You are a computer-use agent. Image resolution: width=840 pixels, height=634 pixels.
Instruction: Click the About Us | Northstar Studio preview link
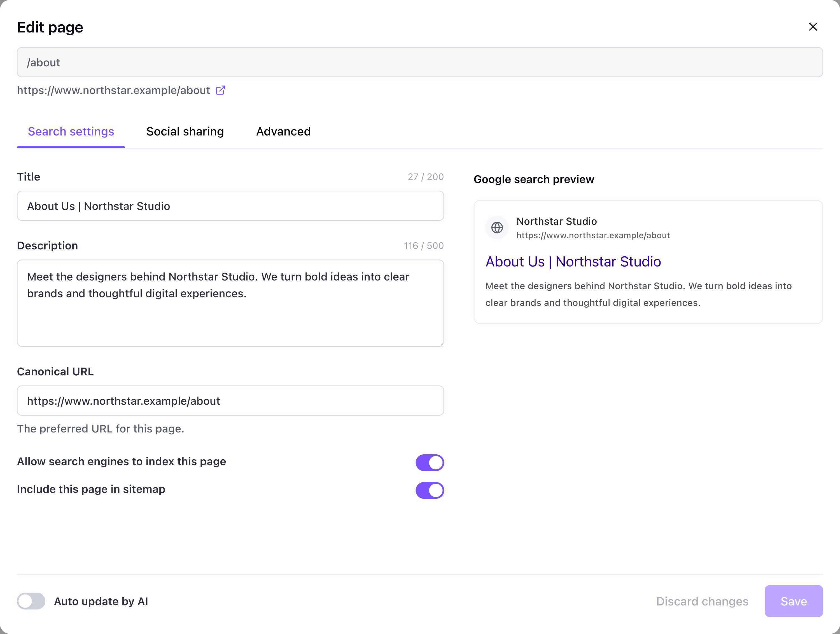(573, 261)
